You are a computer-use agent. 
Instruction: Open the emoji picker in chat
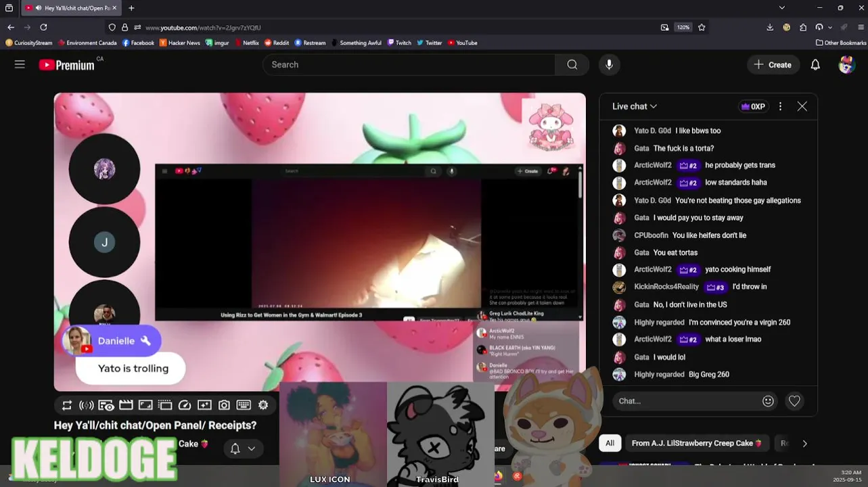(768, 401)
